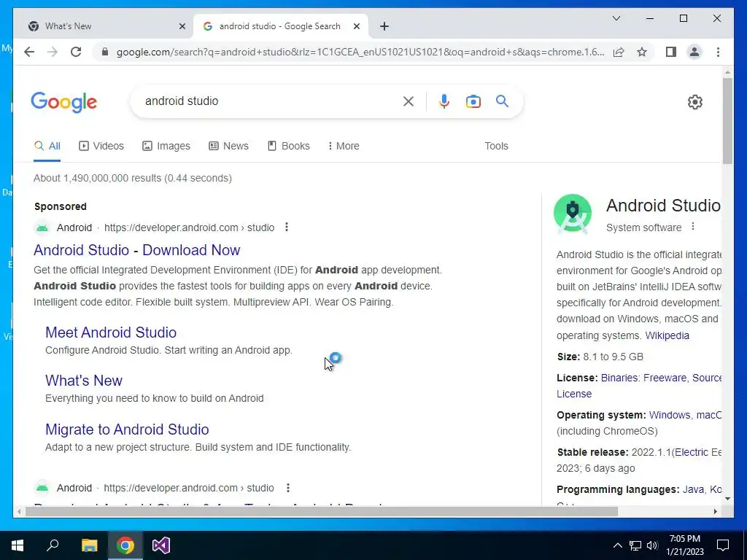The width and height of the screenshot is (747, 560).
Task: Follow the Wikipedia link in knowledge panel
Action: 667,335
